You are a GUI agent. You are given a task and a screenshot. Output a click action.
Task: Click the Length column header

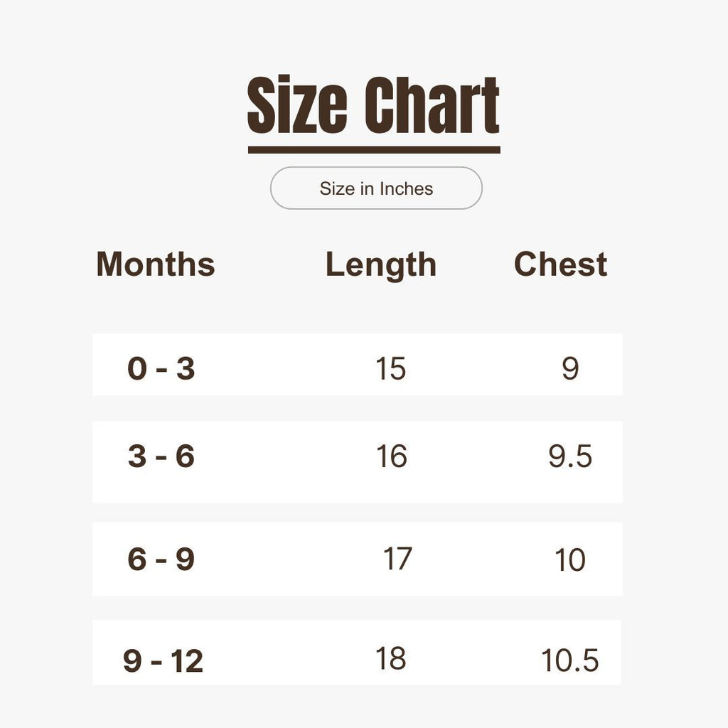click(381, 265)
